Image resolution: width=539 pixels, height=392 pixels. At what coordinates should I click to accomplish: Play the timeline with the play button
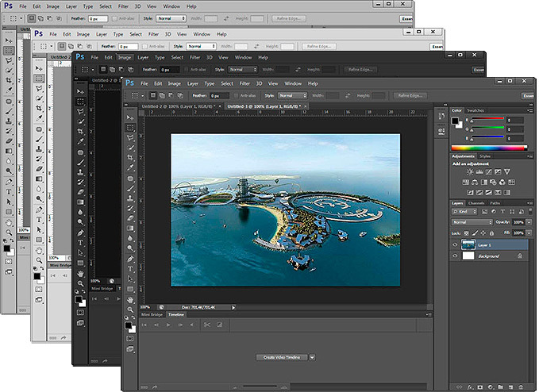click(168, 325)
